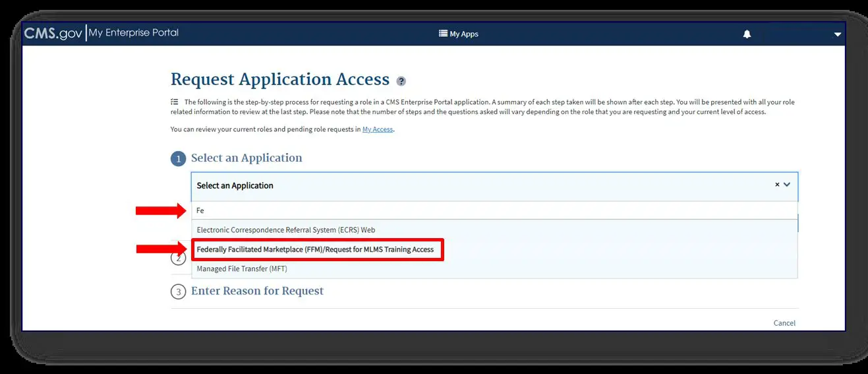Open notifications bell icon
The image size is (868, 374).
coord(747,34)
